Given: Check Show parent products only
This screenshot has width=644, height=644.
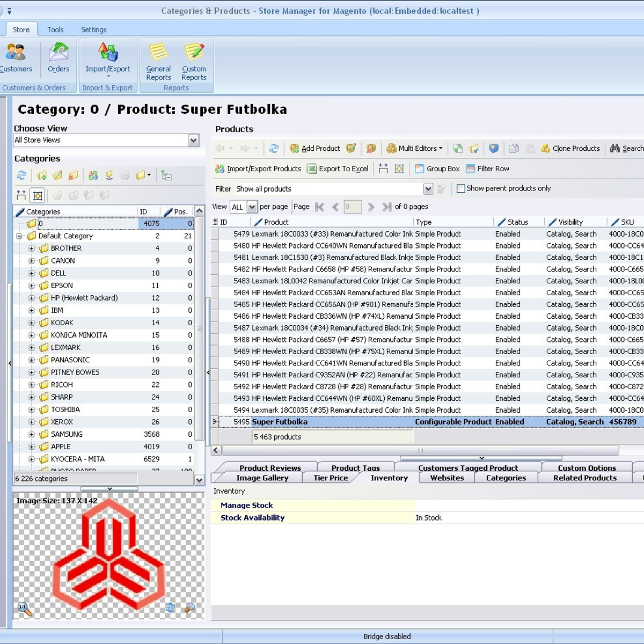Looking at the screenshot, I should tap(460, 188).
